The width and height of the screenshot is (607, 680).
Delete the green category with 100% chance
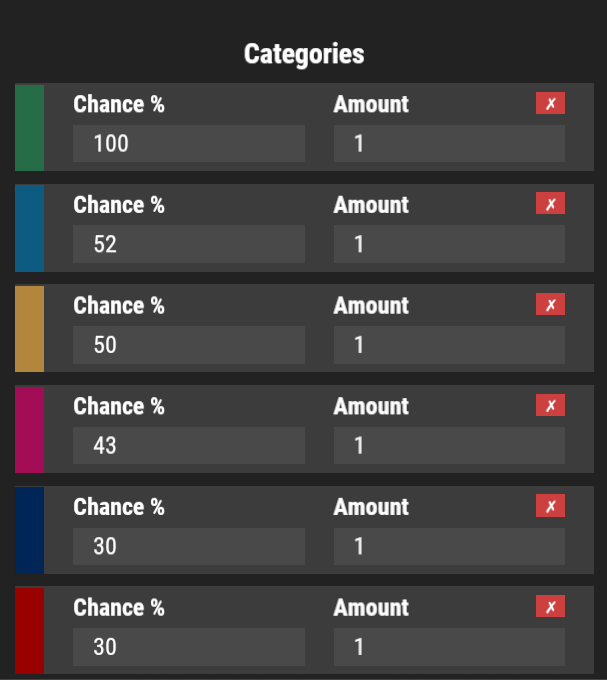pyautogui.click(x=550, y=103)
